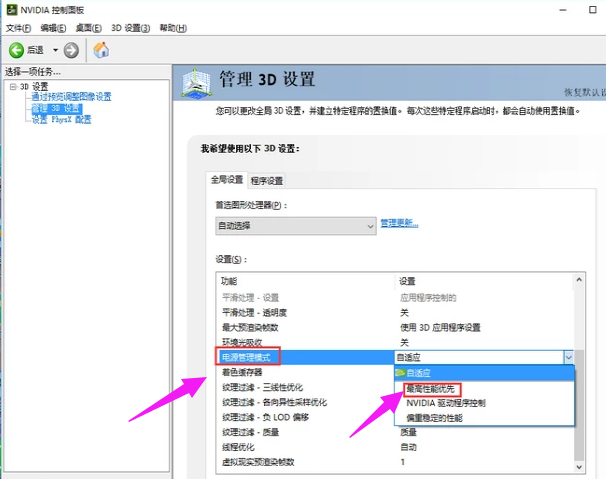Click the Home house icon
Image resolution: width=606 pixels, height=479 pixels.
click(x=101, y=49)
